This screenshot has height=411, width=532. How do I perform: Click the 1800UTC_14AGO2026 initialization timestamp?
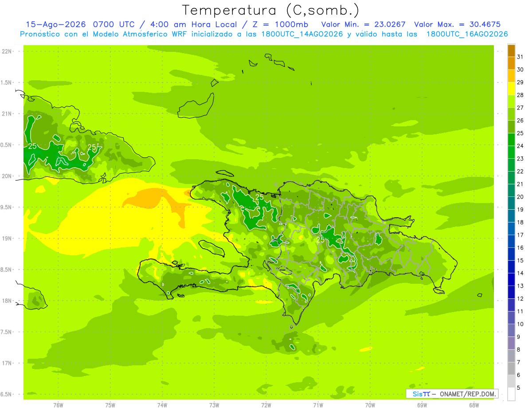tap(302, 34)
